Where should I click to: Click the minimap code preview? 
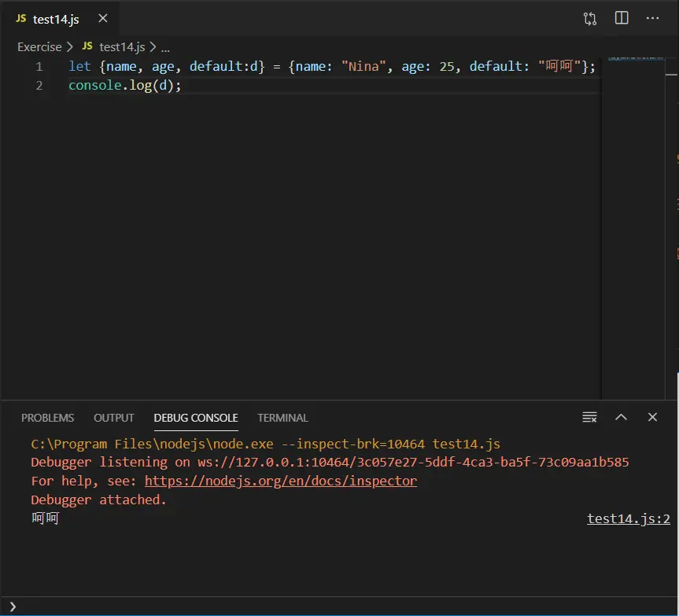tap(636, 58)
